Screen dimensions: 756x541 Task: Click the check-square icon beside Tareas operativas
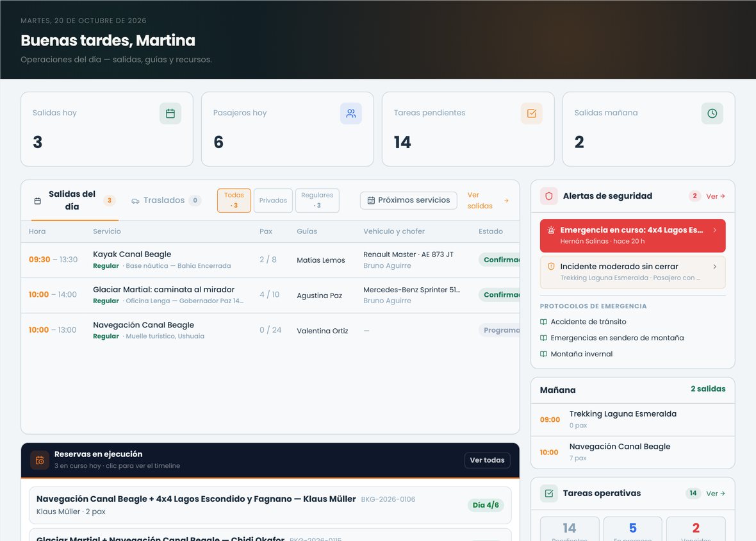(x=548, y=494)
